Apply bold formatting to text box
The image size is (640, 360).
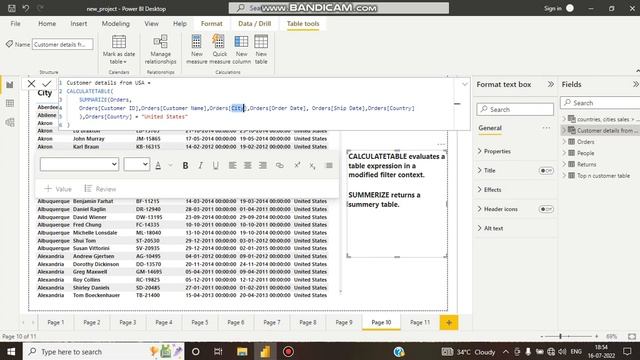click(x=185, y=165)
